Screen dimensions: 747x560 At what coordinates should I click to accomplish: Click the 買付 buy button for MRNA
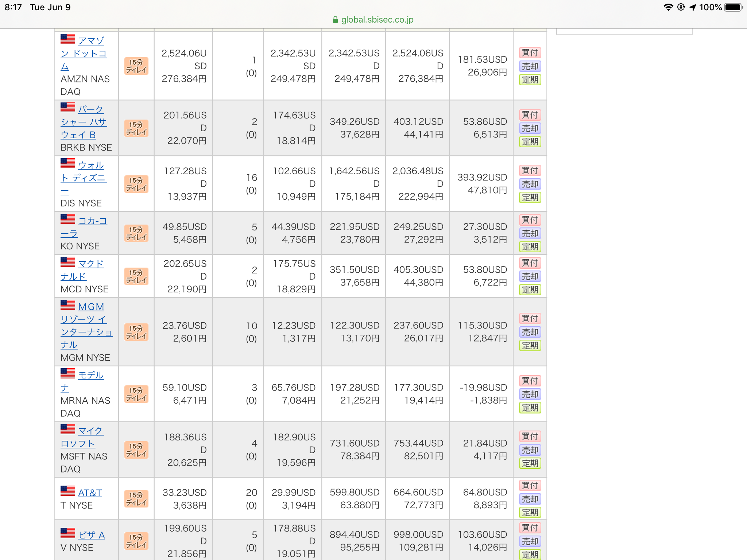[530, 381]
